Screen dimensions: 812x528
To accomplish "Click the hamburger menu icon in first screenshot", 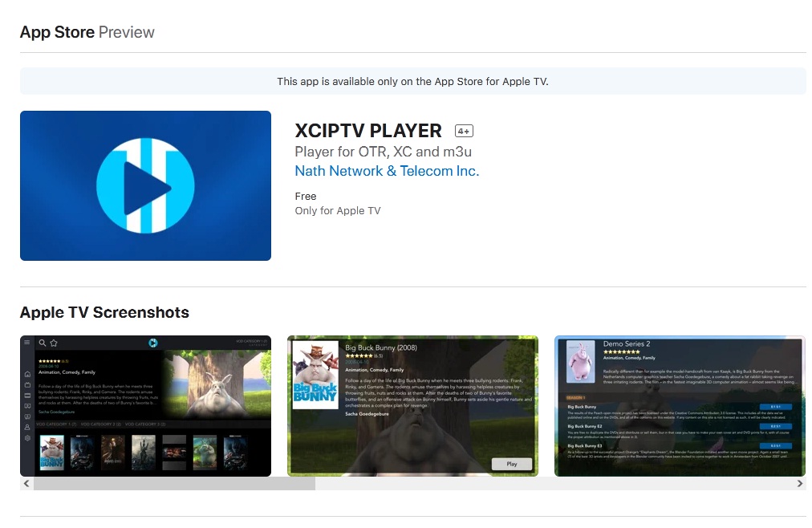I will tap(26, 343).
